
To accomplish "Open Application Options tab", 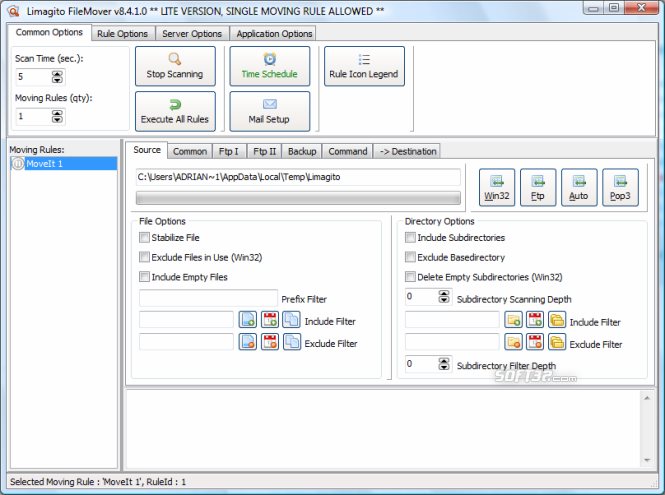I will 274,34.
